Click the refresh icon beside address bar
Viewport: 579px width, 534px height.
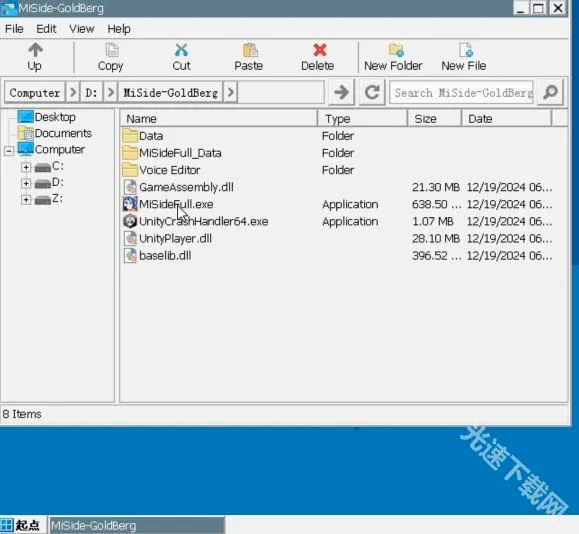coord(372,92)
